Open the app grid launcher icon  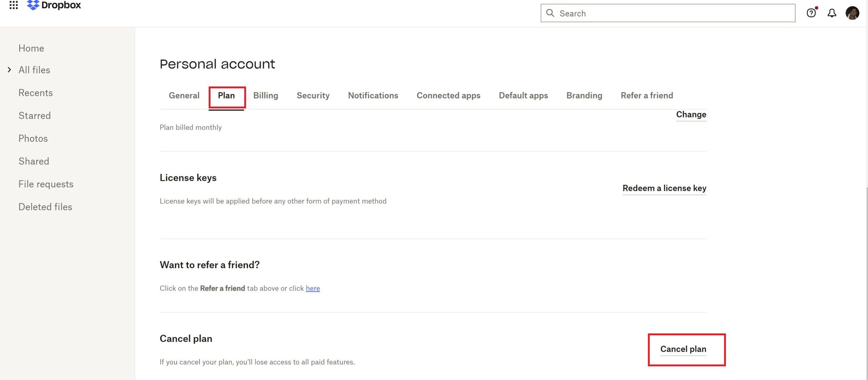14,5
